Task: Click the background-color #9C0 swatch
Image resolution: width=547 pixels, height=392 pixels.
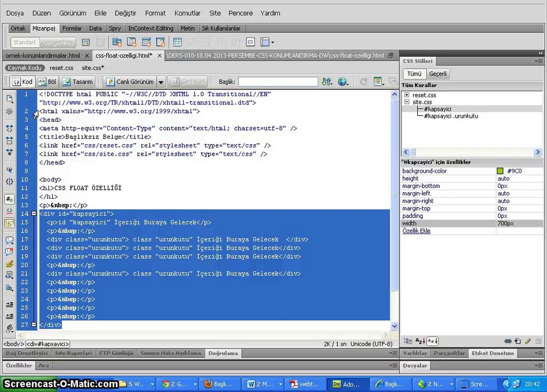Action: pyautogui.click(x=500, y=171)
